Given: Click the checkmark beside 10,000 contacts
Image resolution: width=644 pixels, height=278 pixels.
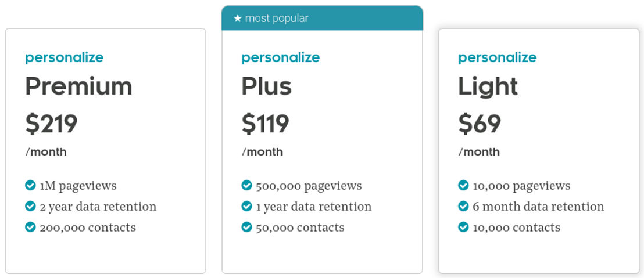Looking at the screenshot, I should (463, 227).
